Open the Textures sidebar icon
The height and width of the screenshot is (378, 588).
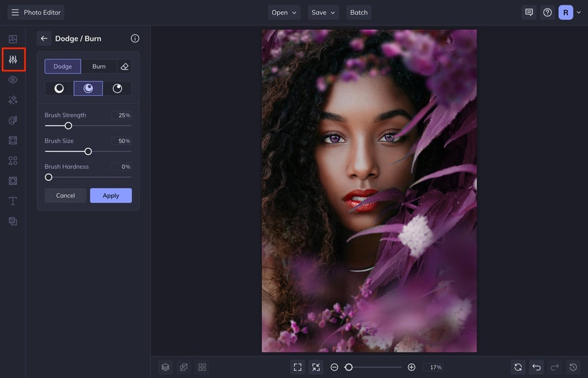pyautogui.click(x=12, y=221)
